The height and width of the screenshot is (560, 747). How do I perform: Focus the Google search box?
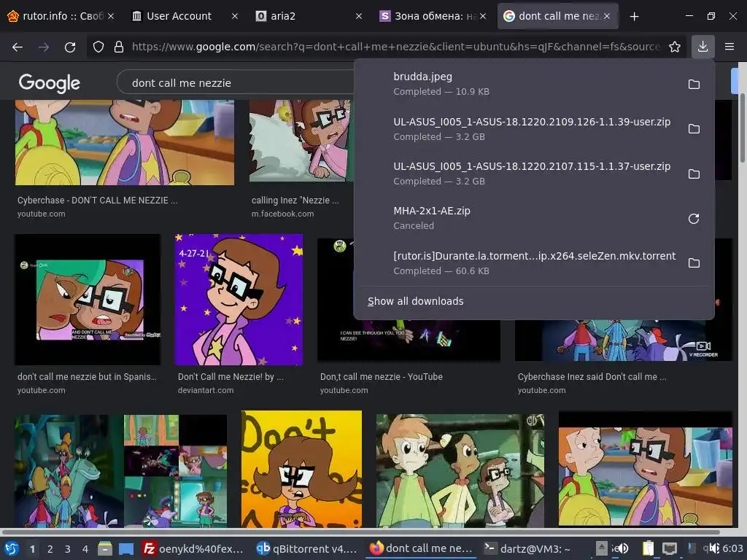coord(236,83)
